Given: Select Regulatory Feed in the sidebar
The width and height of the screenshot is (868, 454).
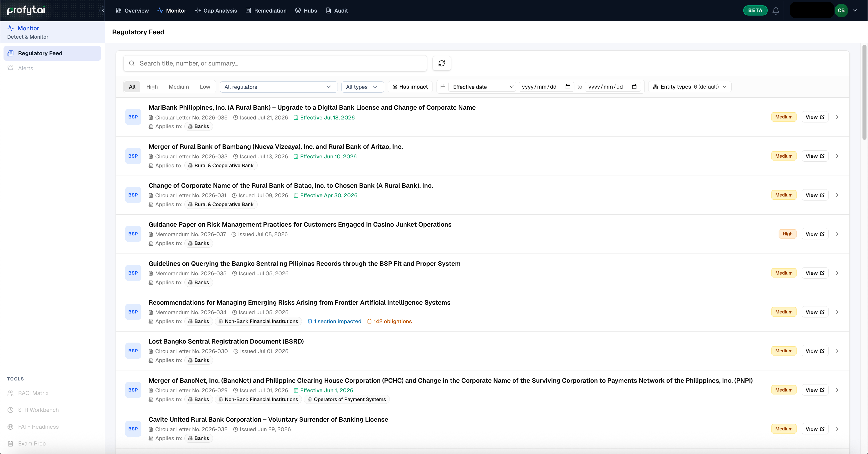Looking at the screenshot, I should point(52,53).
